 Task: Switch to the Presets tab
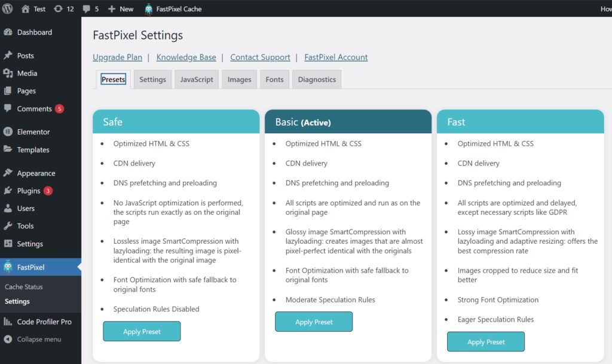click(113, 79)
